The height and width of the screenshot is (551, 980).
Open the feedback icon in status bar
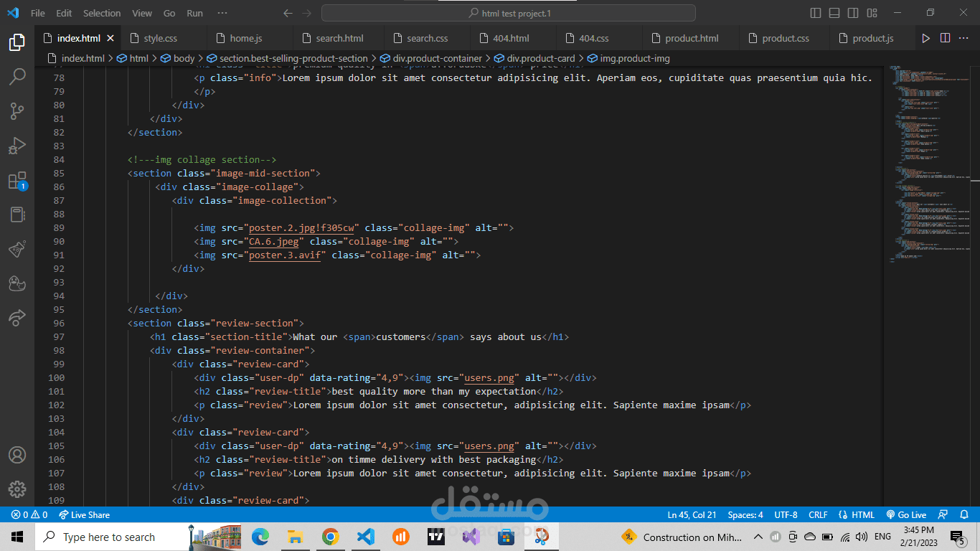944,514
